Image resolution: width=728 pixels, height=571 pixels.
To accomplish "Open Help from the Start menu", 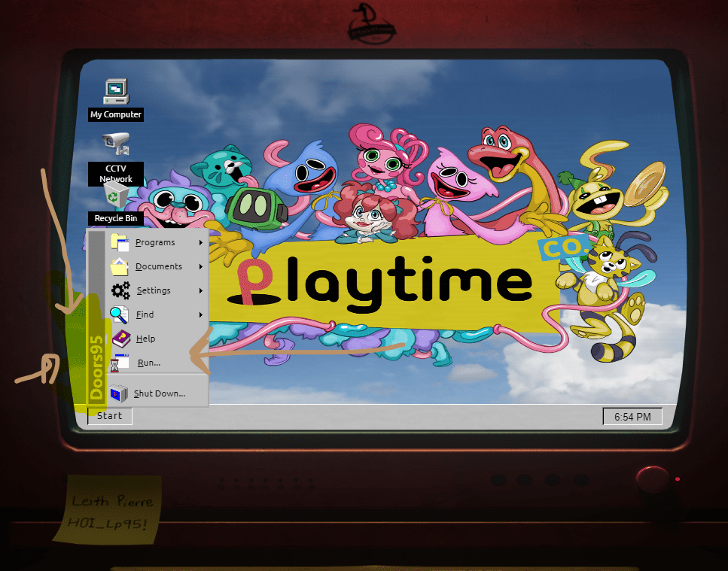I will tap(157, 339).
